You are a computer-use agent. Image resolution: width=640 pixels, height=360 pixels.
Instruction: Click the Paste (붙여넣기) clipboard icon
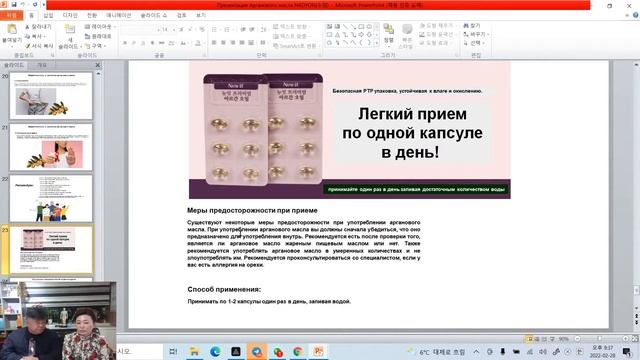tap(12, 29)
